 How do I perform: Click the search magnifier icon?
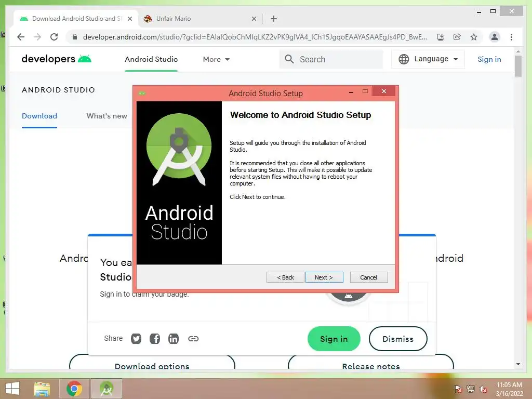(x=289, y=59)
